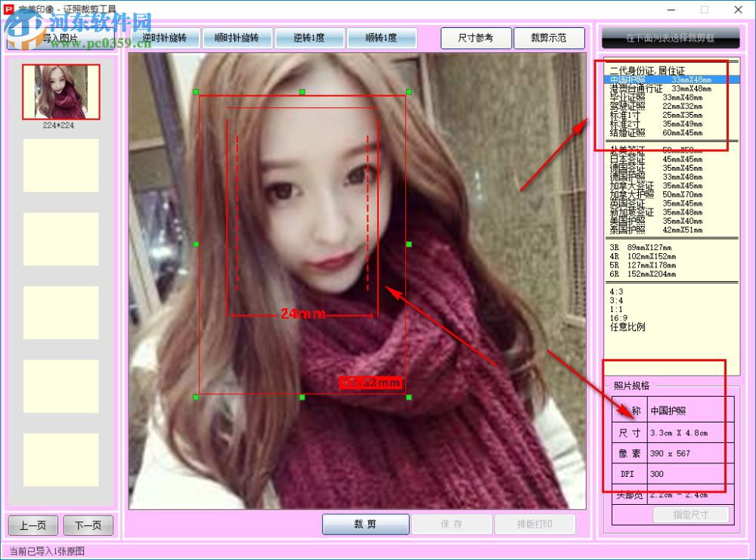
Task: Click the 指定尺寸 custom size button
Action: point(690,515)
